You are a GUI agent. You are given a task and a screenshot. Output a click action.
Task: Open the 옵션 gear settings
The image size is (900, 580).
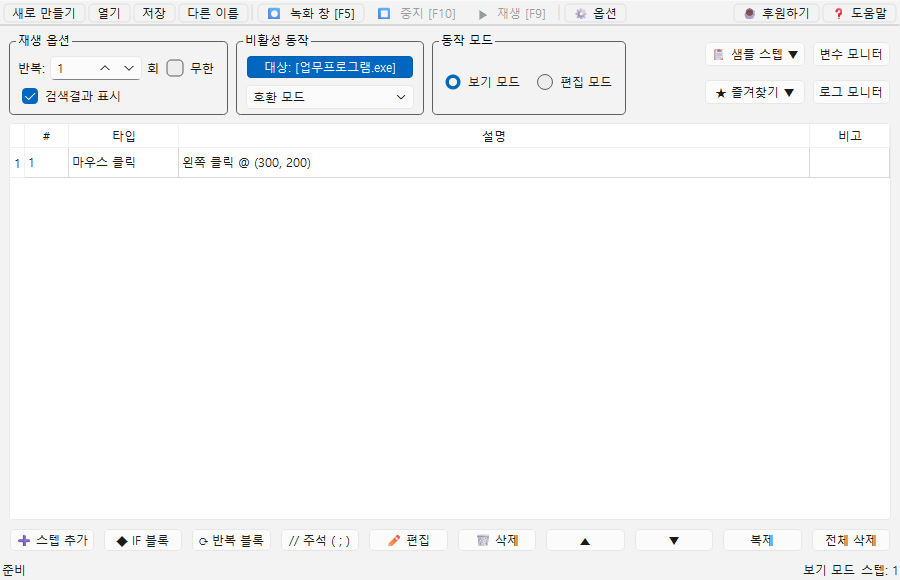coord(595,13)
